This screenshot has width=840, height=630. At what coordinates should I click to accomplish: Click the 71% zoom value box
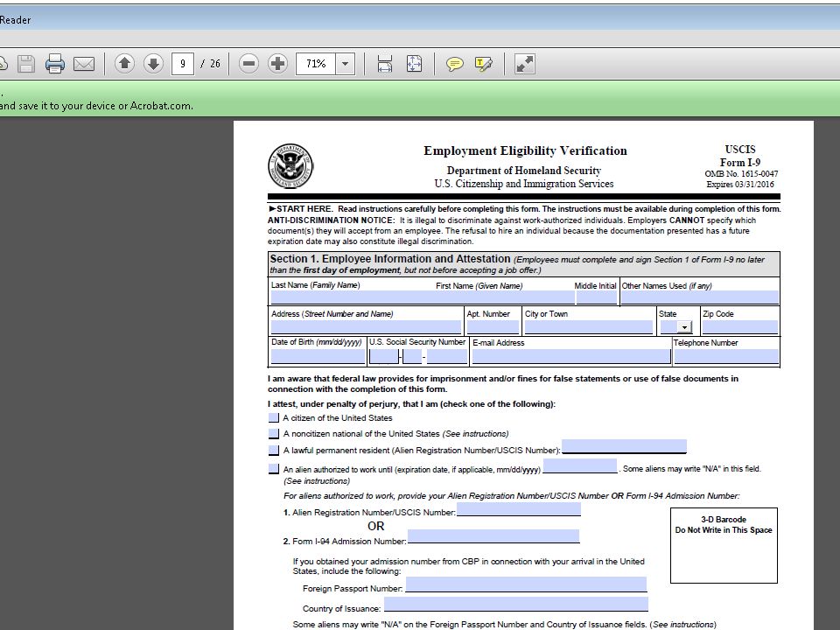coord(316,64)
